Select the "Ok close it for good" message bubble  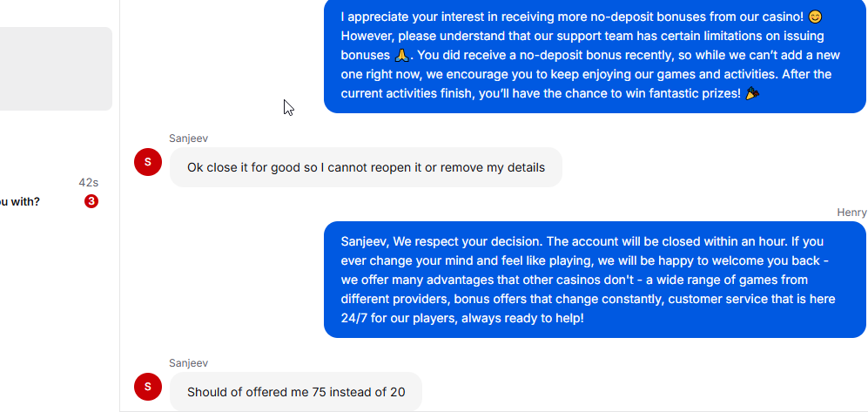pyautogui.click(x=366, y=167)
